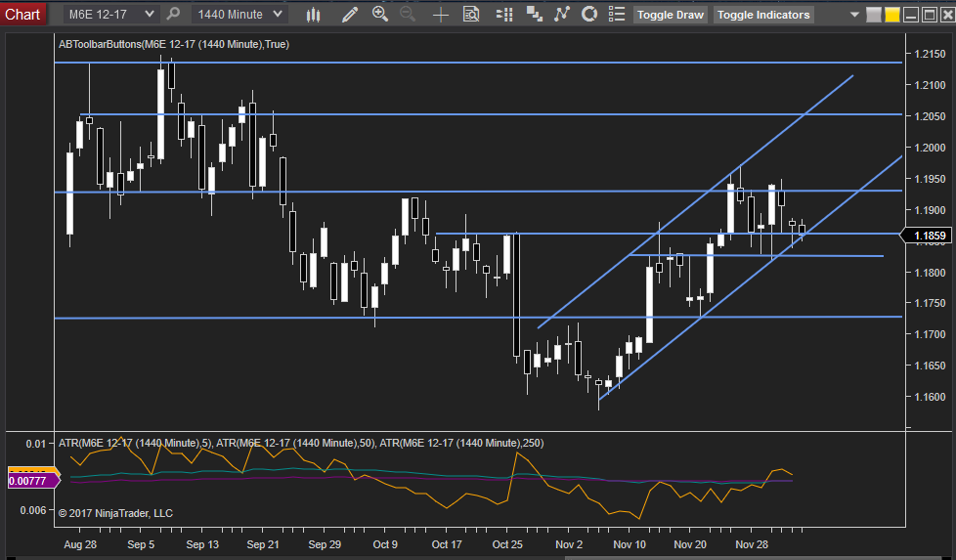956x560 pixels.
Task: Minimize the chart window
Action: point(911,15)
